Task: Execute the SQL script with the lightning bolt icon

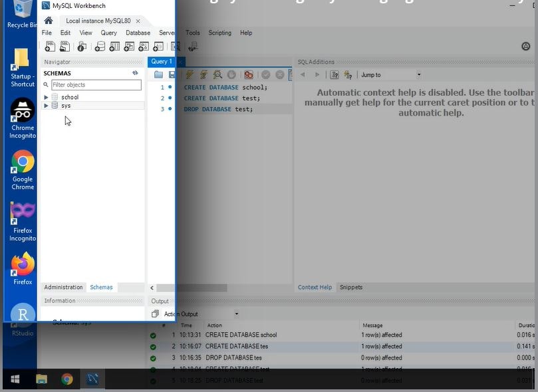Action: pos(191,74)
